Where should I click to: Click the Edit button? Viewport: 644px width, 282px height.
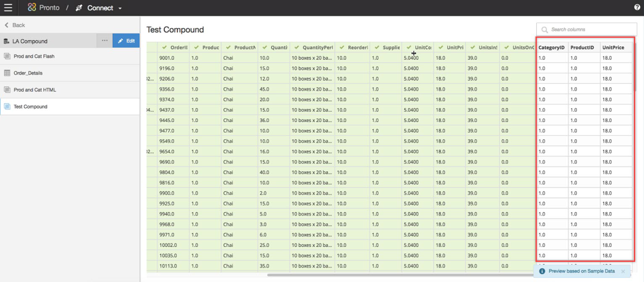[x=126, y=41]
